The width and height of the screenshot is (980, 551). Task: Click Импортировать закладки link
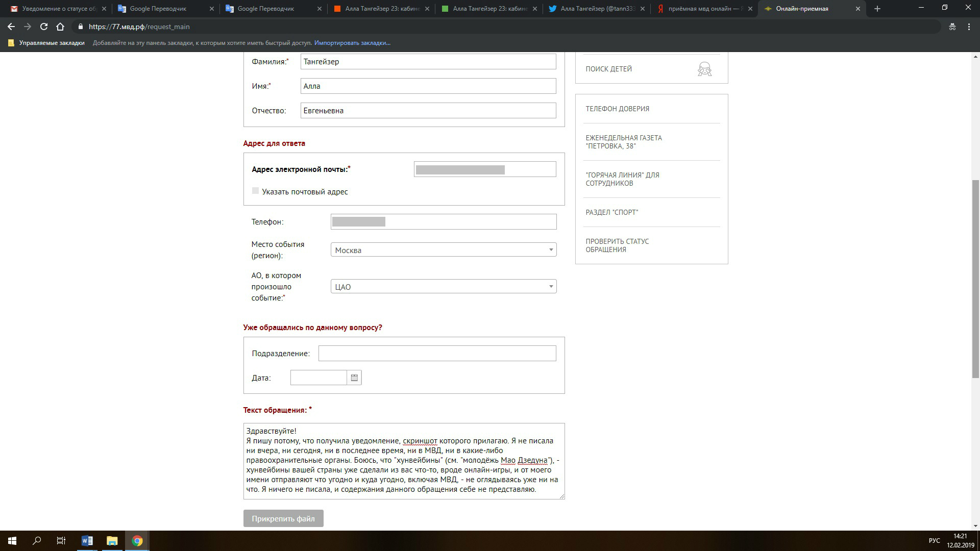click(352, 43)
